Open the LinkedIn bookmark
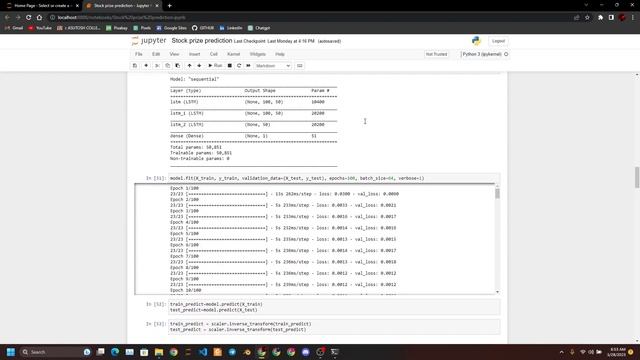640x360 pixels. [x=231, y=28]
